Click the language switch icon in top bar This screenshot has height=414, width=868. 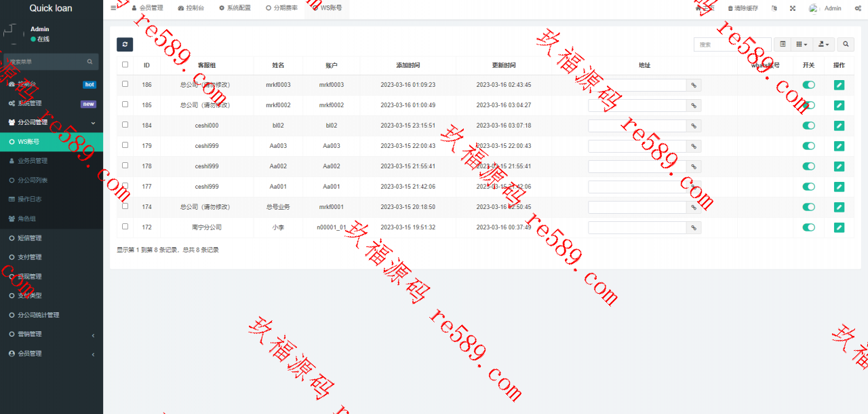pyautogui.click(x=773, y=8)
